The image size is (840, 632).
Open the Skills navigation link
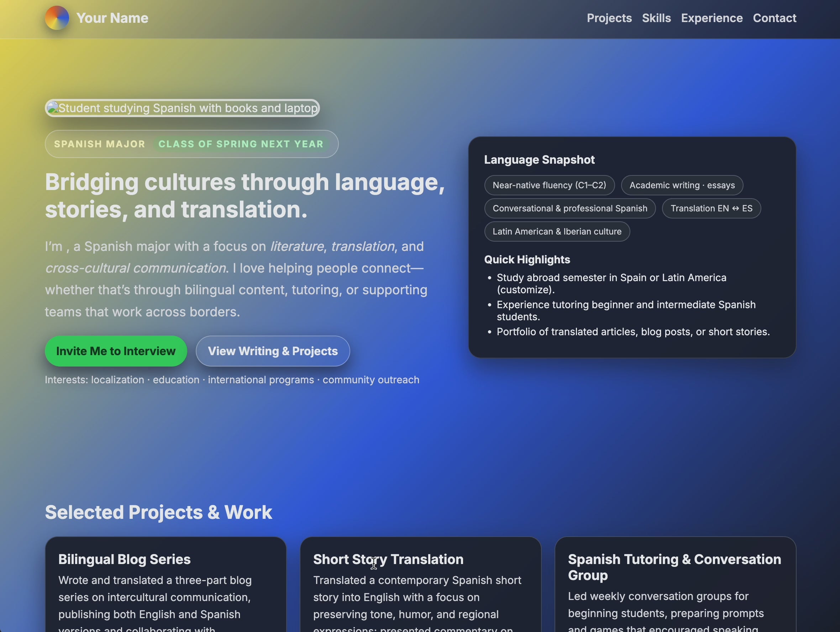(x=656, y=18)
